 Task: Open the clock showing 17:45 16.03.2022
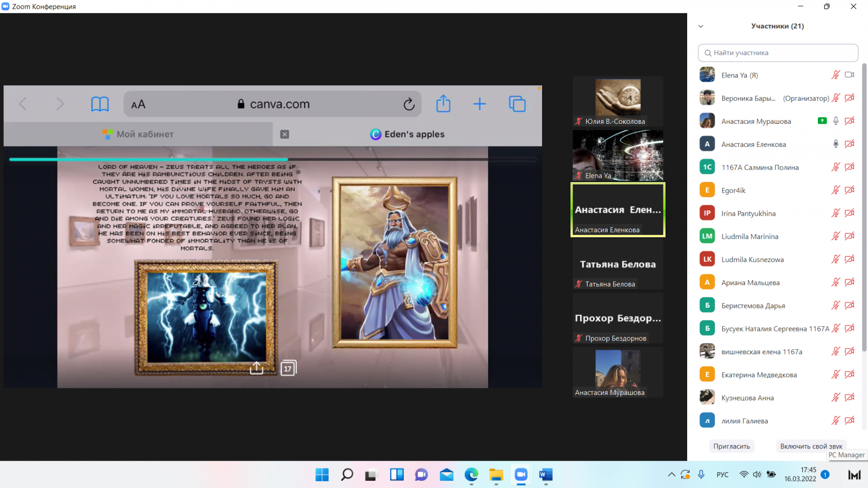point(800,475)
